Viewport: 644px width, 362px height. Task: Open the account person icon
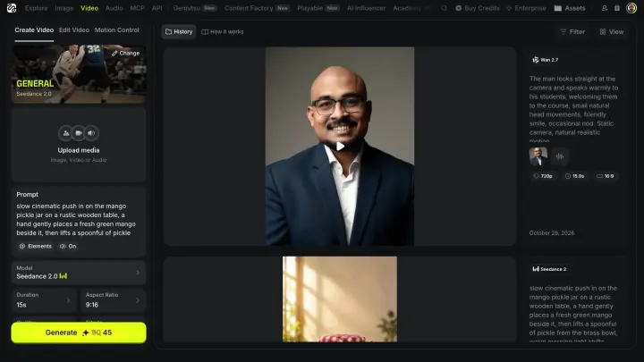point(605,8)
